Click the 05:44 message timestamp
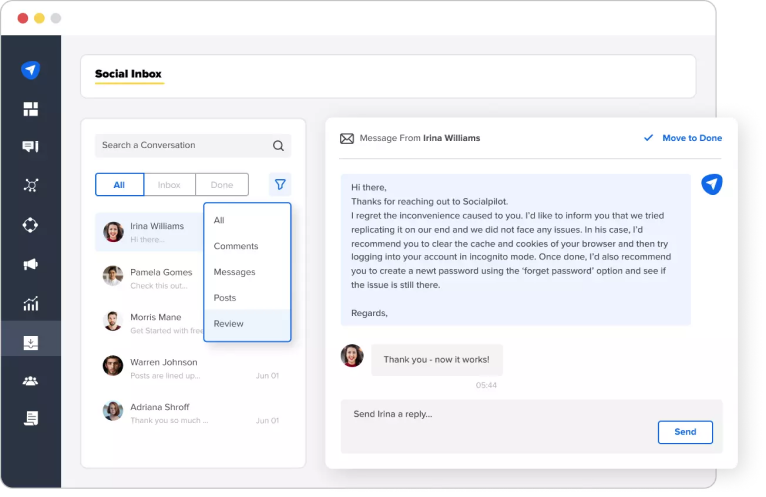Screen dimensions: 766x497 coord(486,385)
